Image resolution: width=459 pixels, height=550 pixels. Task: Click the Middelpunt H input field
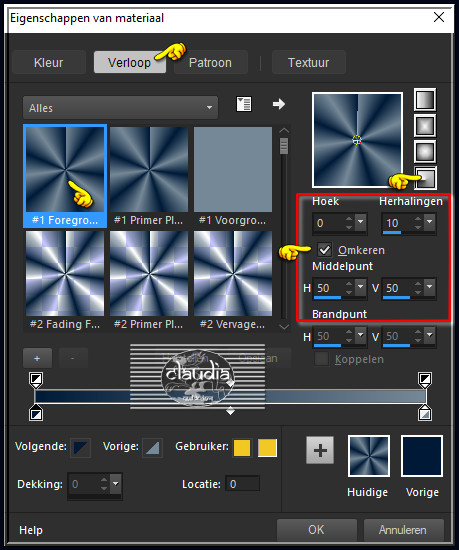click(x=329, y=288)
